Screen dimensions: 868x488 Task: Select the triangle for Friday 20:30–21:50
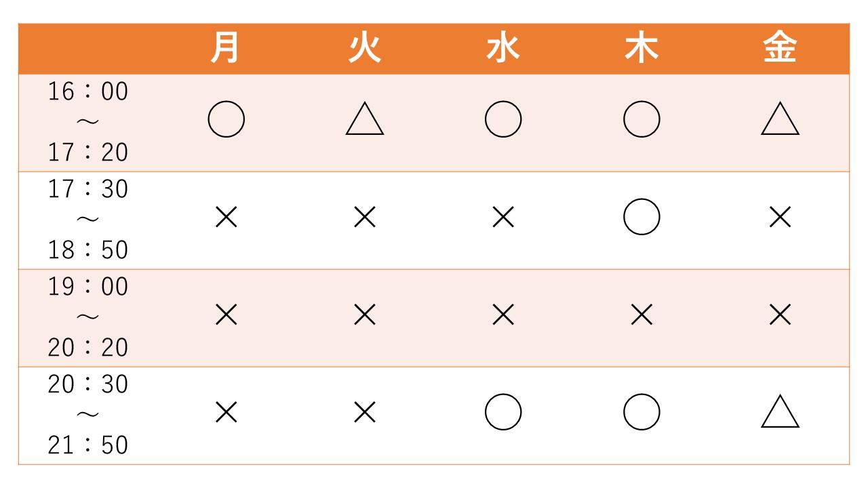780,413
